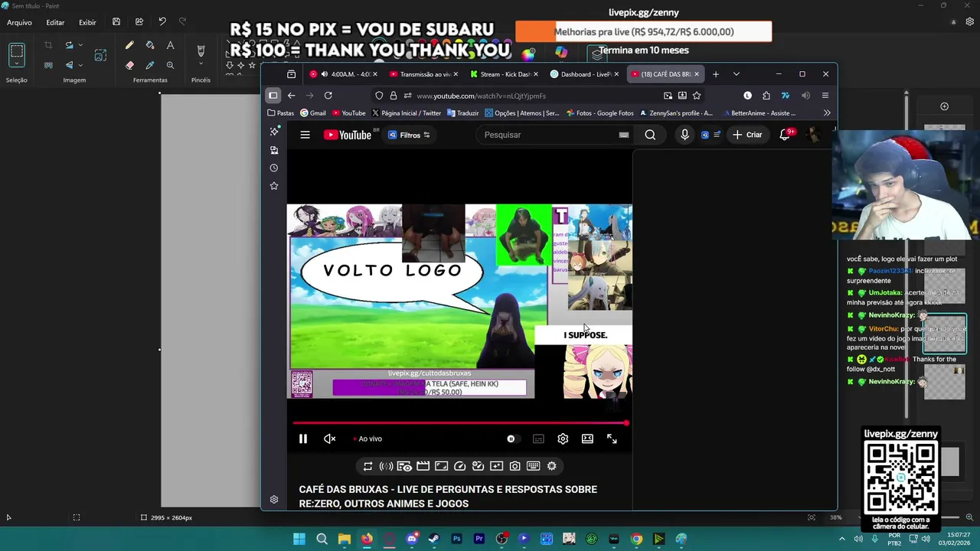Select the Paint pencil tool
The height and width of the screenshot is (551, 980).
[x=129, y=46]
